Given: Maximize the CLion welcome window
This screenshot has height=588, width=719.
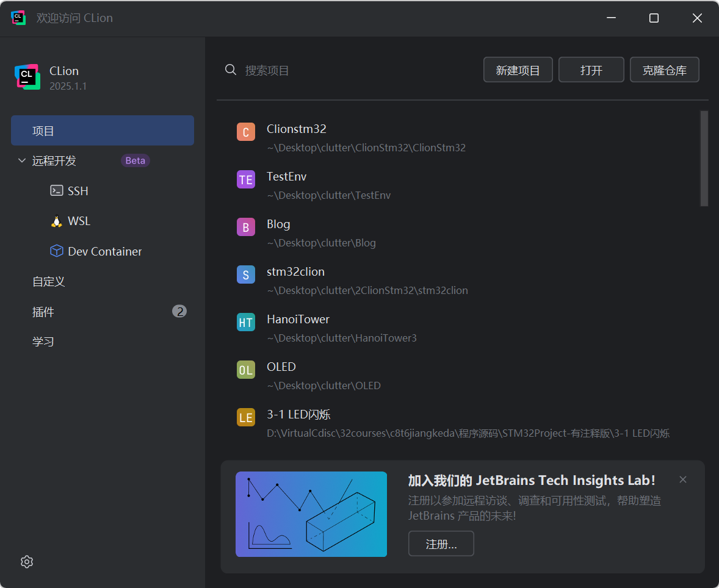Looking at the screenshot, I should (654, 18).
